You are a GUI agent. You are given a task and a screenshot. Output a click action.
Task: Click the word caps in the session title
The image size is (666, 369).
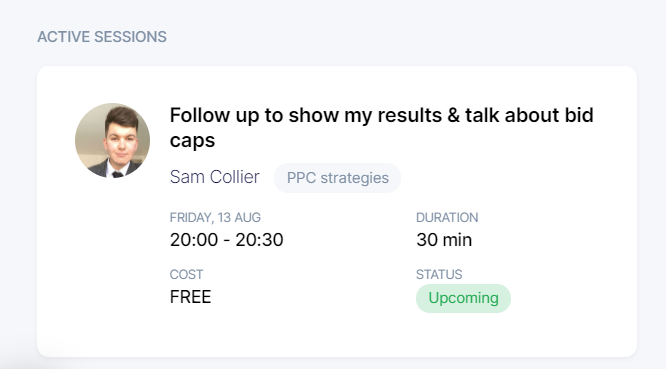(x=192, y=141)
